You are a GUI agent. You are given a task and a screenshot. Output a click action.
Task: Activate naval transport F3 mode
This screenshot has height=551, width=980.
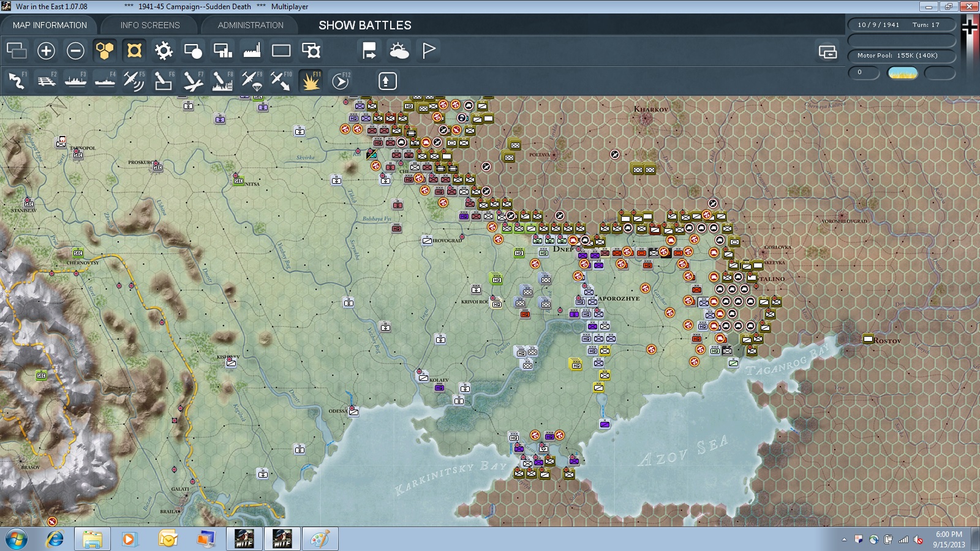pyautogui.click(x=75, y=81)
